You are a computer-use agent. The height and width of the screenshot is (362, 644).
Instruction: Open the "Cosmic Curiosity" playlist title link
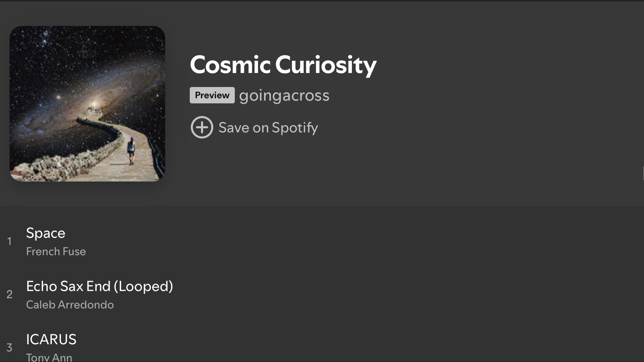(x=283, y=64)
